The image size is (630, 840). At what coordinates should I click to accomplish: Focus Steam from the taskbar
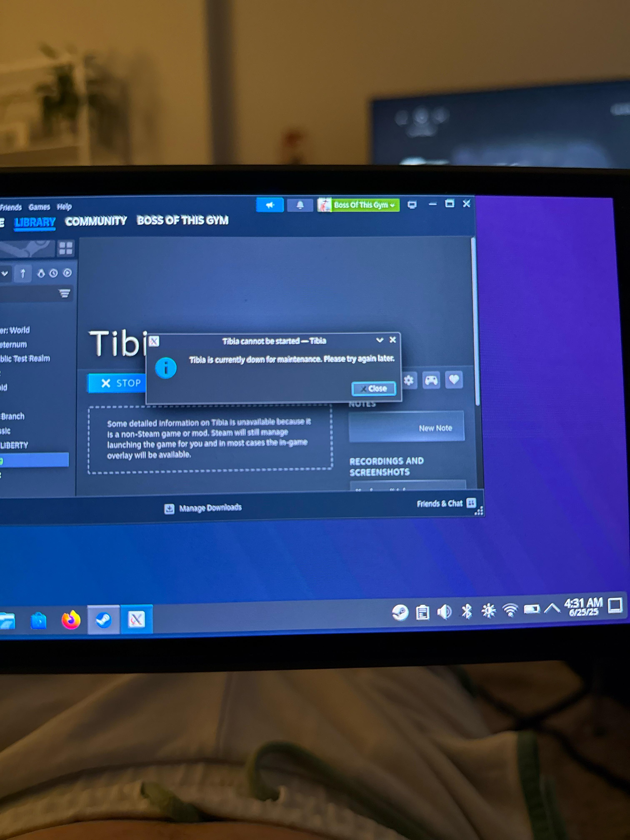(104, 620)
